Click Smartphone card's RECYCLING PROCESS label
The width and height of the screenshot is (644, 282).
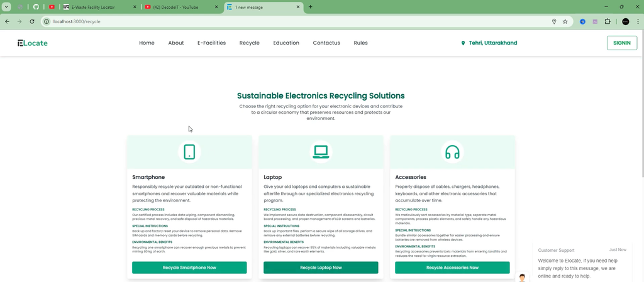tap(148, 210)
